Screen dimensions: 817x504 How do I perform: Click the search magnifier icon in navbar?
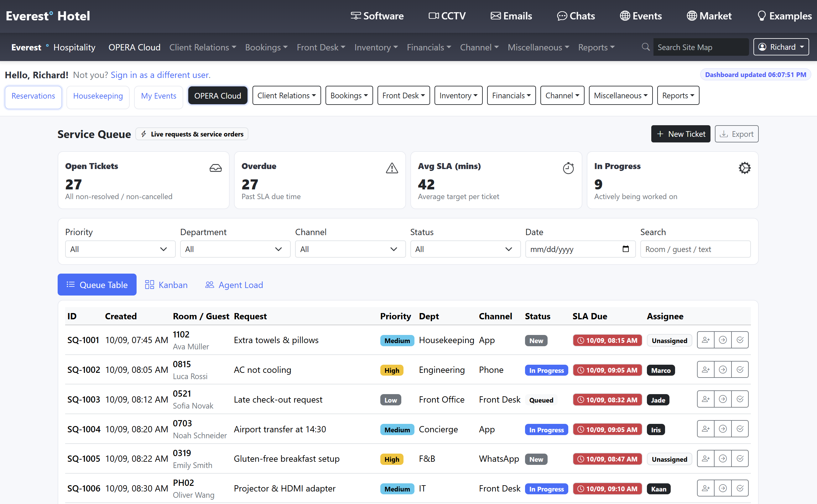646,47
